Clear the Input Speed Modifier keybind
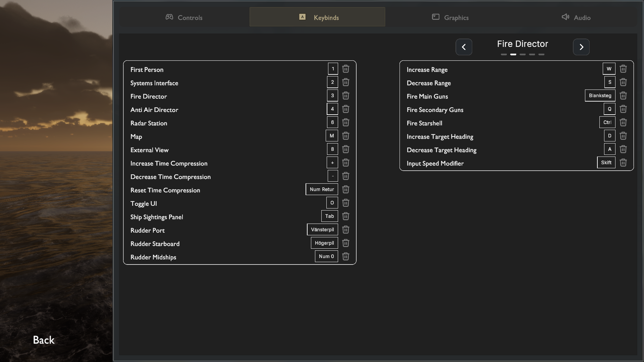Screen dimensions: 644x362 [623, 163]
